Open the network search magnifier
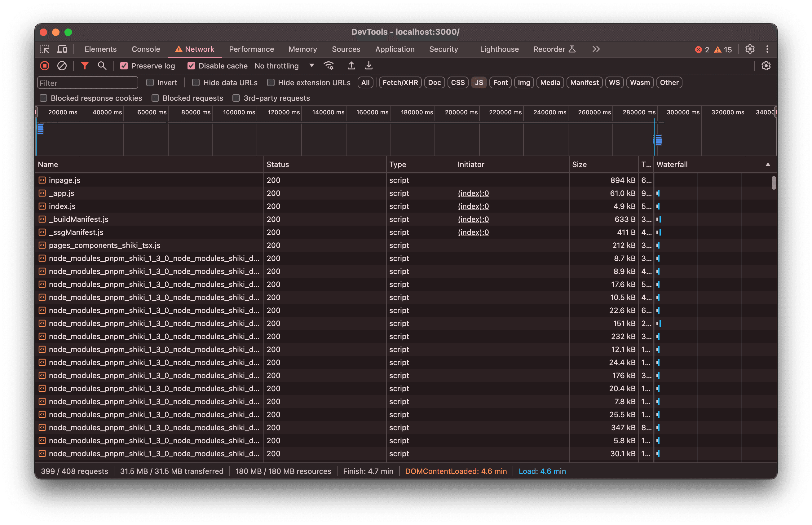Viewport: 812px width, 525px height. 102,66
